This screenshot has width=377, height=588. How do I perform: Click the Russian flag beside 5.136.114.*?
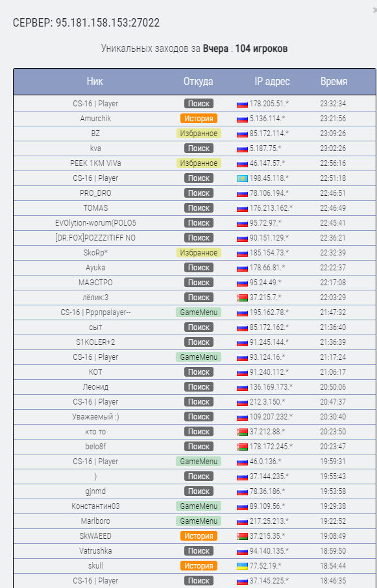242,119
